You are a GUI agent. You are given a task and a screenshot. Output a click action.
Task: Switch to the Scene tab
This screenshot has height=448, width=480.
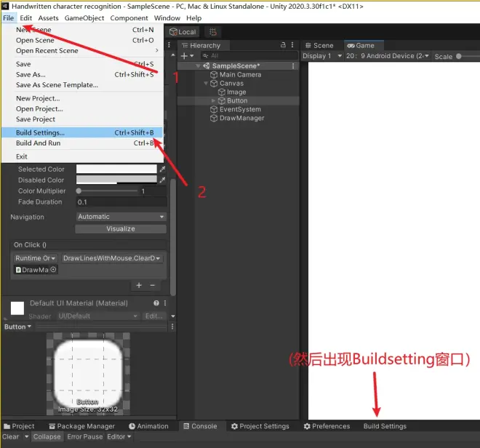click(319, 46)
